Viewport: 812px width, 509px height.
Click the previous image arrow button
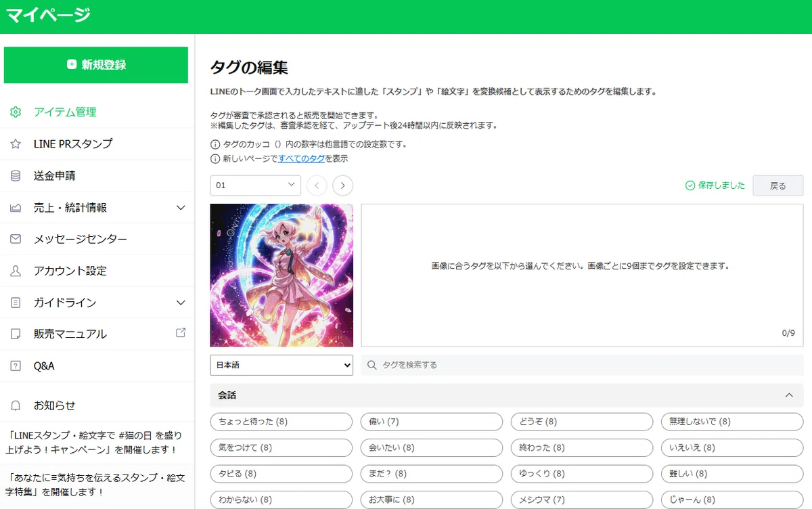coord(317,185)
